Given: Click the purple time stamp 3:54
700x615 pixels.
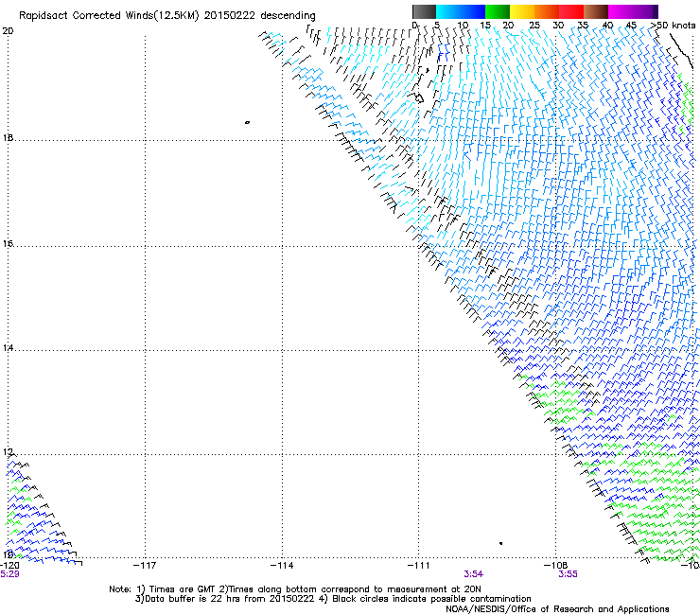Looking at the screenshot, I should (473, 574).
